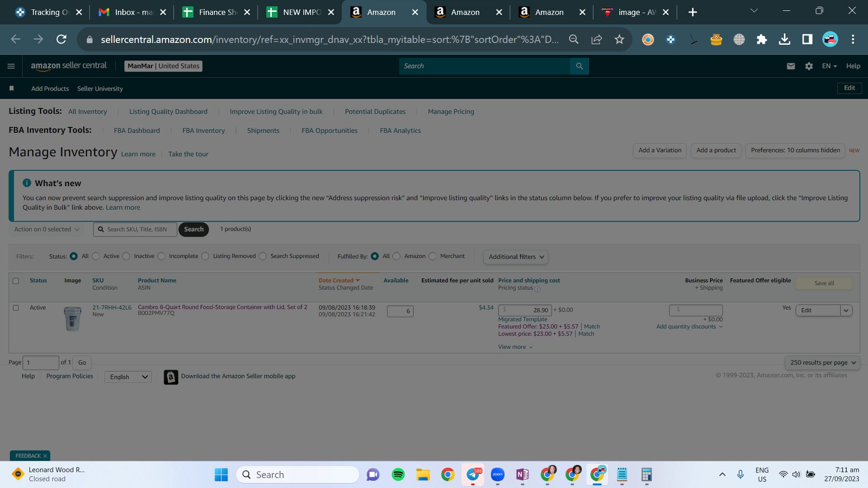The width and height of the screenshot is (868, 488).
Task: Select the Listing Removed status filter
Action: coord(205,256)
